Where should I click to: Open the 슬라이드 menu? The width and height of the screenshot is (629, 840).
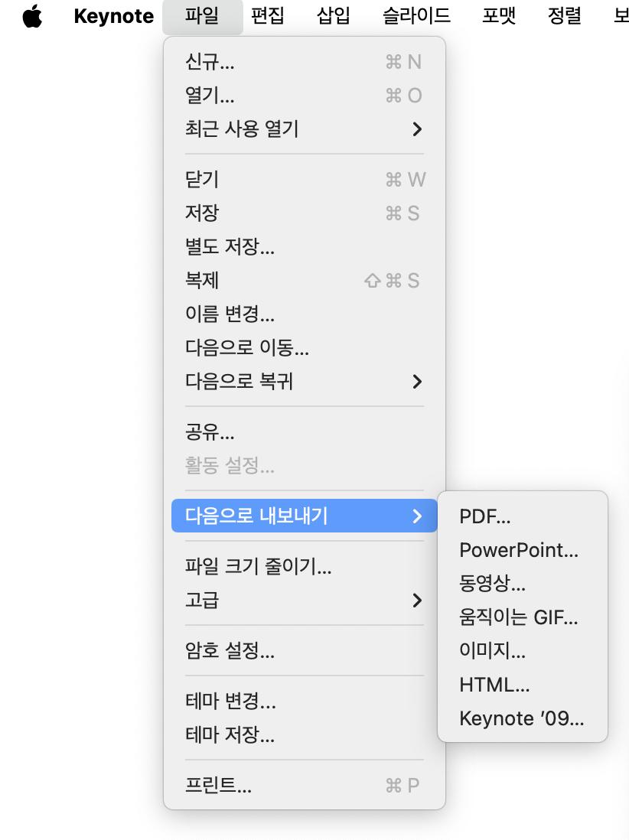(416, 16)
